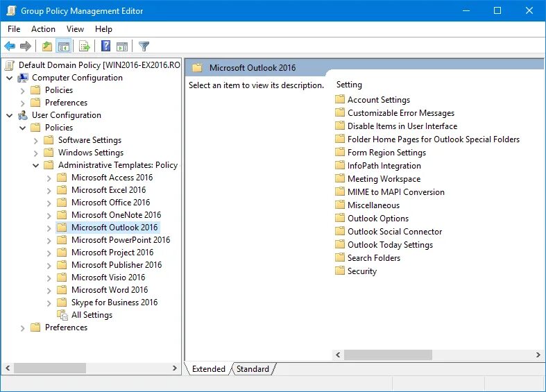The width and height of the screenshot is (546, 392).
Task: Click the Security folder icon in list
Action: tap(340, 271)
